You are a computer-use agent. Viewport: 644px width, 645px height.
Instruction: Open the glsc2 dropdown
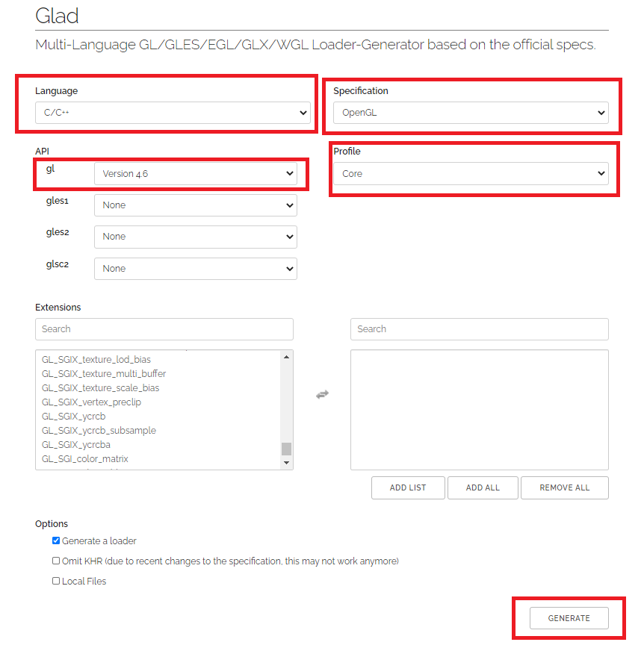click(x=196, y=268)
